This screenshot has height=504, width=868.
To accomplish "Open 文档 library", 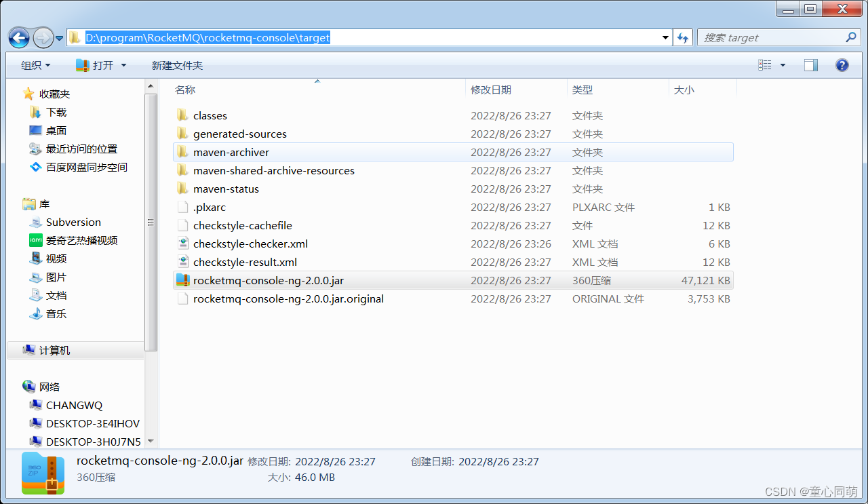I will click(x=56, y=295).
